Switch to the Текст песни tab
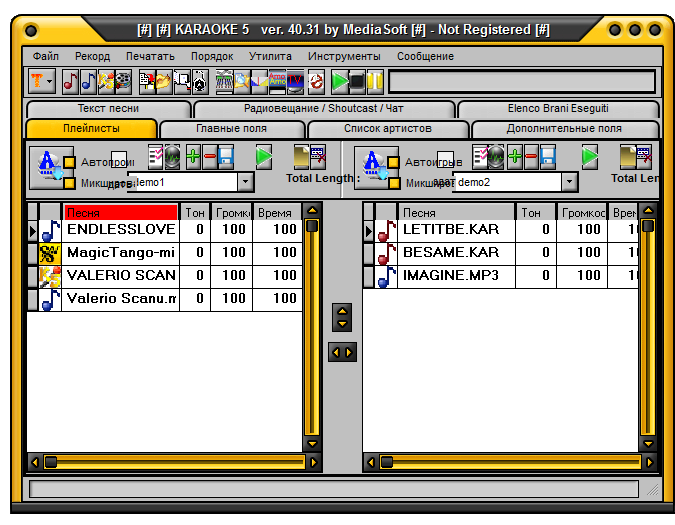Image resolution: width=675 pixels, height=525 pixels. 108,108
